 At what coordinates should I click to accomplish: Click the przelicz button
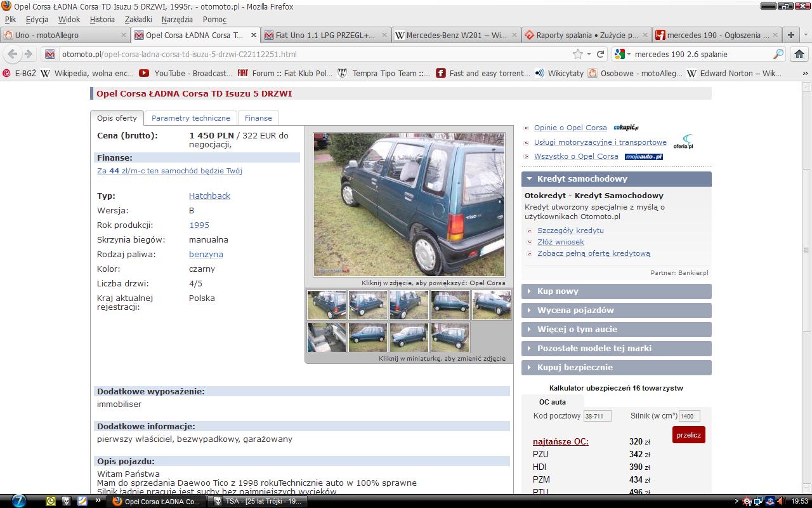coord(689,435)
